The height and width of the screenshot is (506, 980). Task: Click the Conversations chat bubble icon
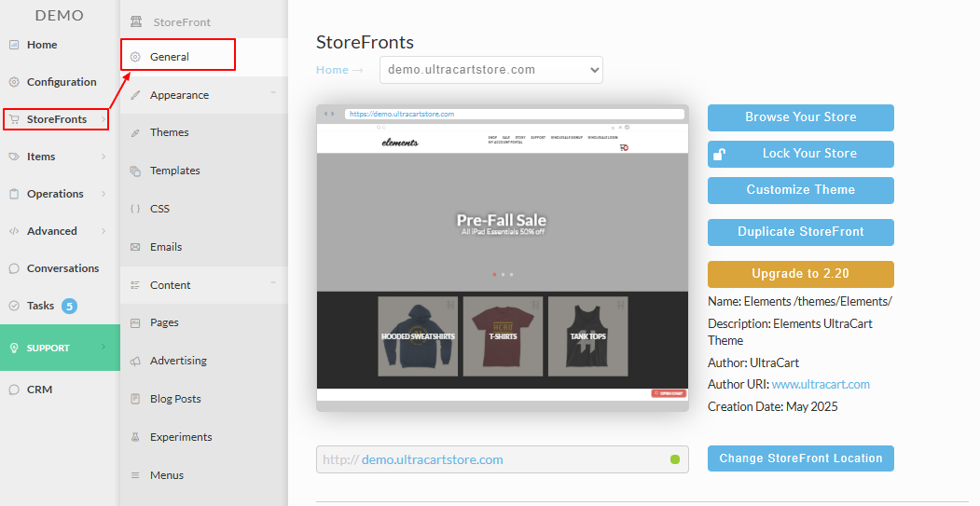coord(14,268)
